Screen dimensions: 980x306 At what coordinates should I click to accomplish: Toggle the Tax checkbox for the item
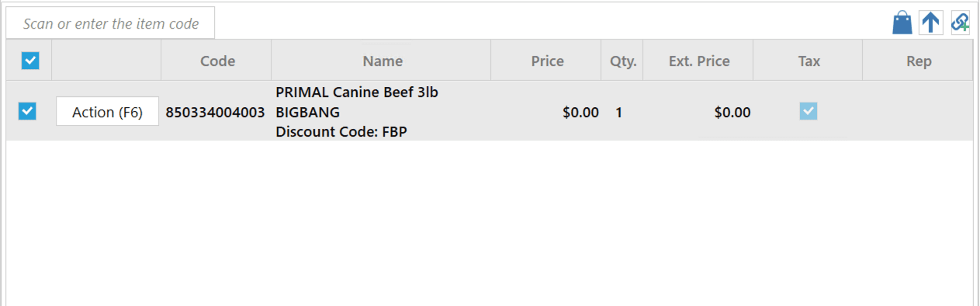[809, 112]
